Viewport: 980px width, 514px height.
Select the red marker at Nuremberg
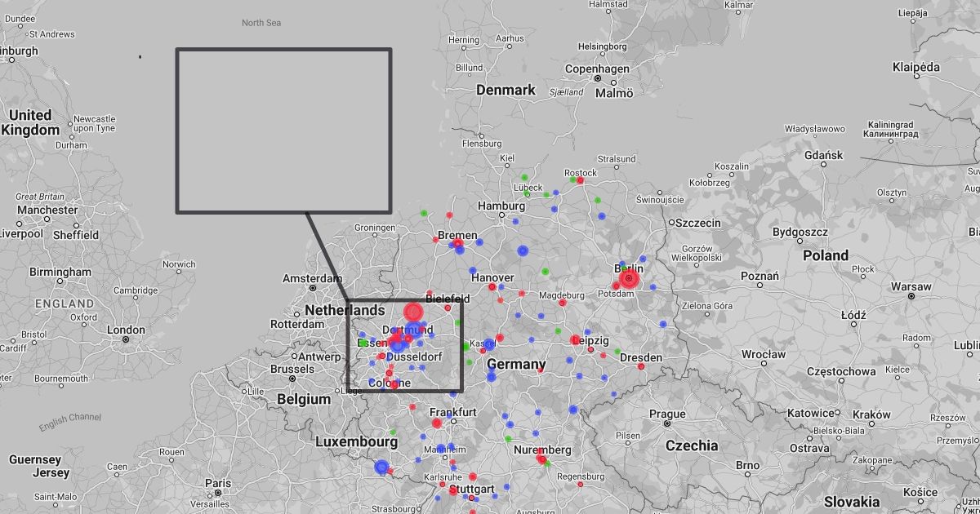pyautogui.click(x=541, y=459)
